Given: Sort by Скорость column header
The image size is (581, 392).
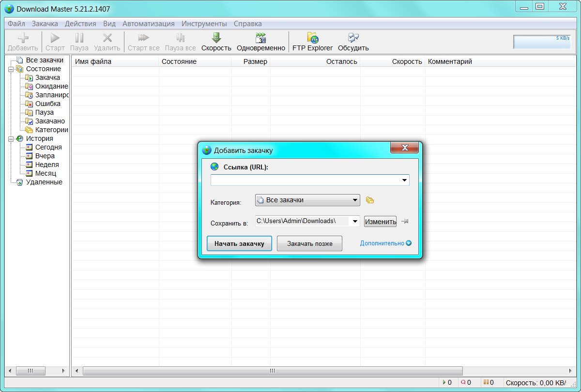Looking at the screenshot, I should (x=393, y=61).
